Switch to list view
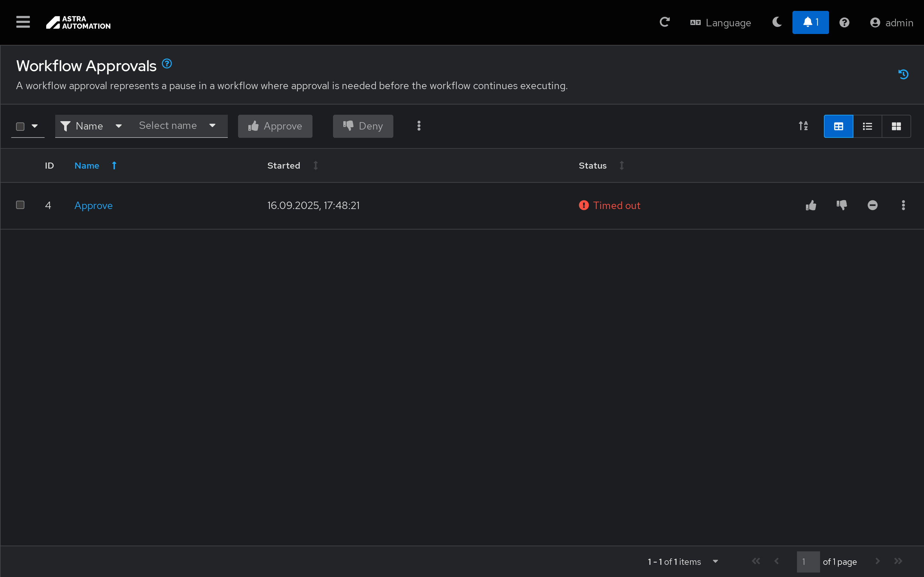The height and width of the screenshot is (577, 924). click(x=867, y=126)
